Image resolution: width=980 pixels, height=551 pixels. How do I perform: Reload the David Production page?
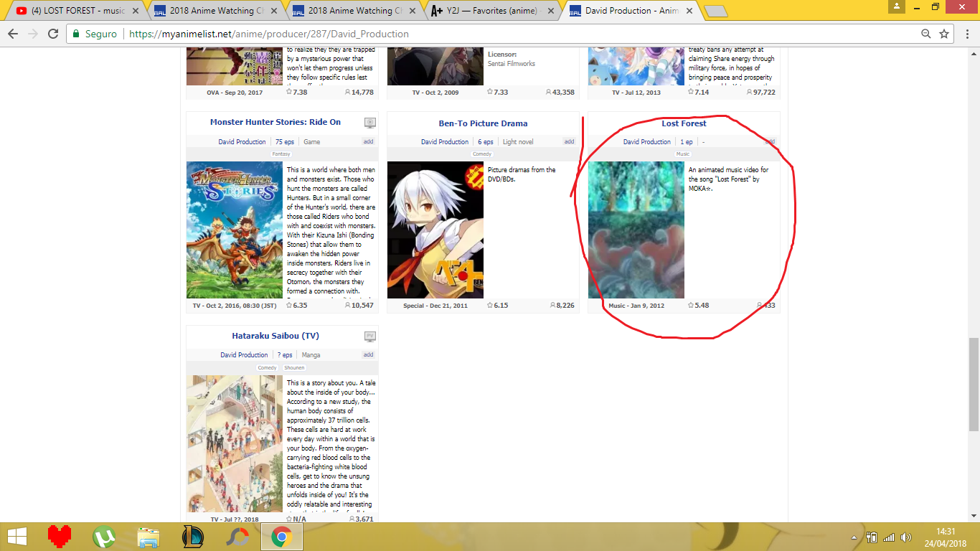coord(53,34)
